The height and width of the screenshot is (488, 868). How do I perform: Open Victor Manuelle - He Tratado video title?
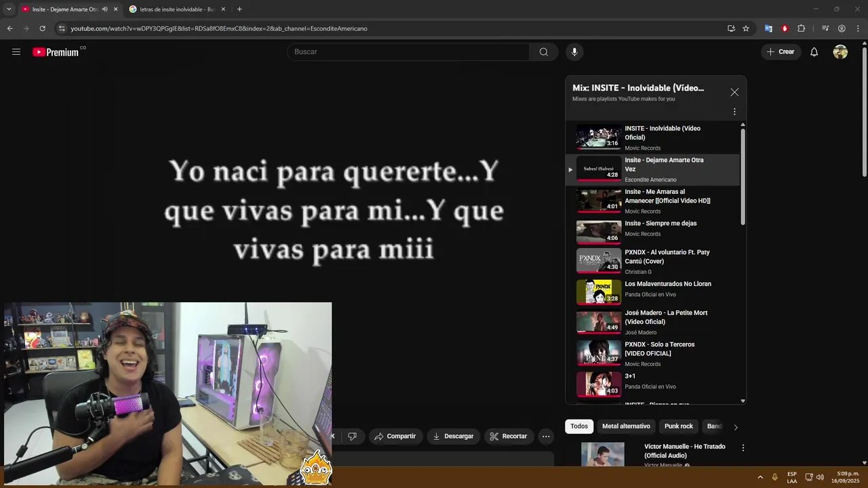(685, 451)
